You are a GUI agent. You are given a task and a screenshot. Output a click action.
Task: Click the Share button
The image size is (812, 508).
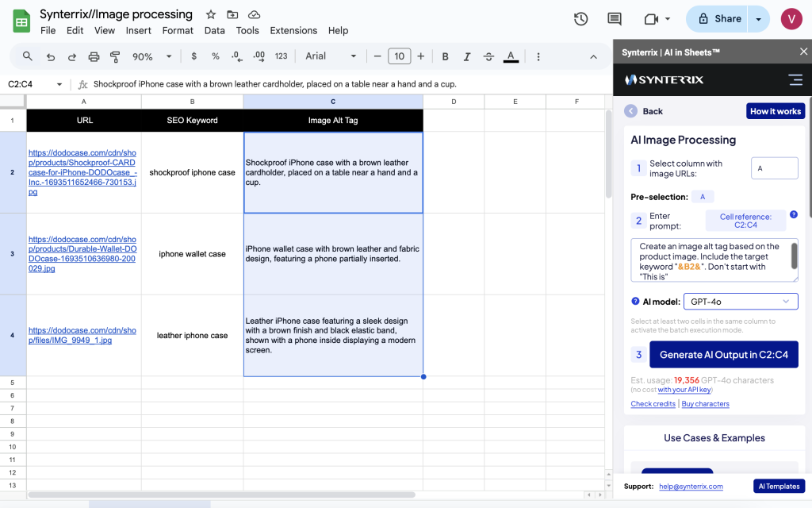pos(717,19)
